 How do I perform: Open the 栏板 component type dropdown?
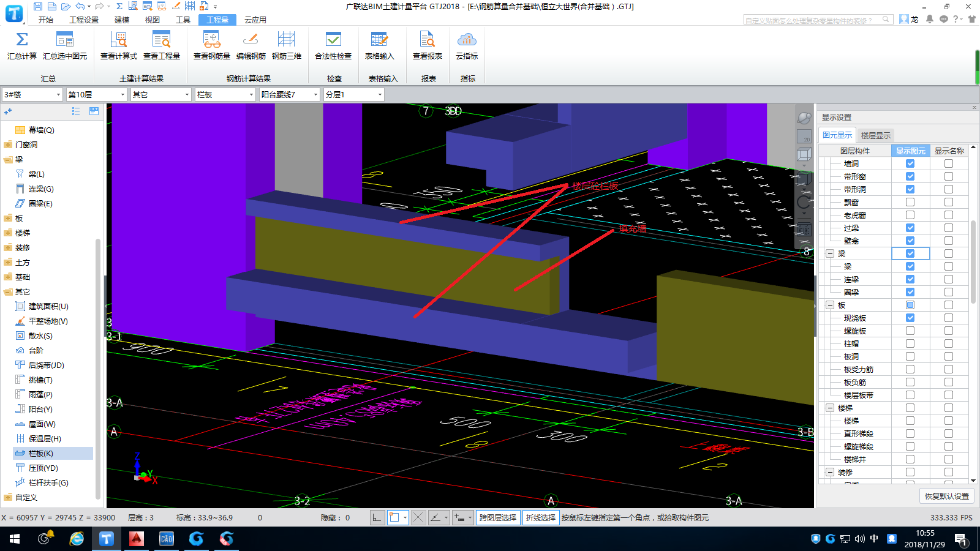pyautogui.click(x=225, y=94)
